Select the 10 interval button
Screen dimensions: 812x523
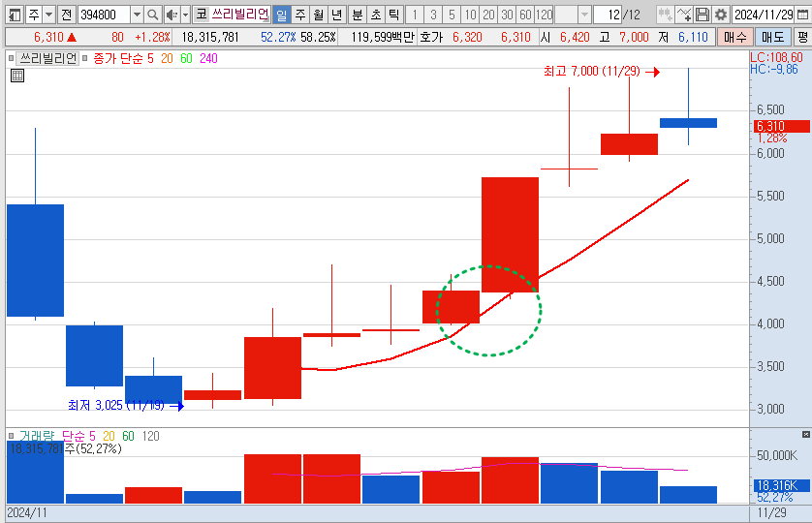coord(470,15)
